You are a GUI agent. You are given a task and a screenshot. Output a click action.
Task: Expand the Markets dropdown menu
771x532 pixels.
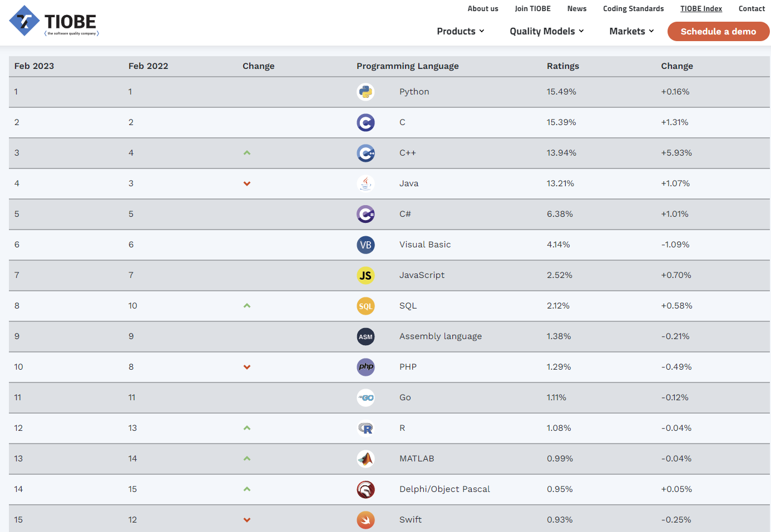click(x=631, y=31)
